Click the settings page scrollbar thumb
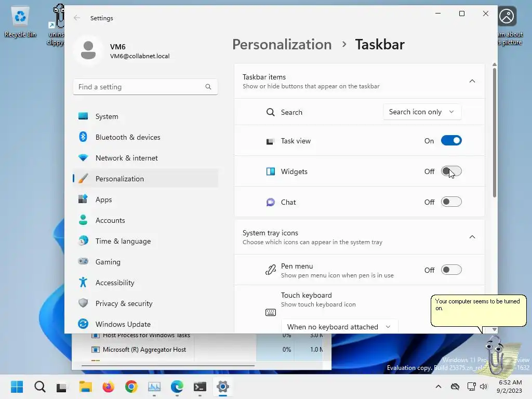This screenshot has height=399, width=532. [495, 133]
